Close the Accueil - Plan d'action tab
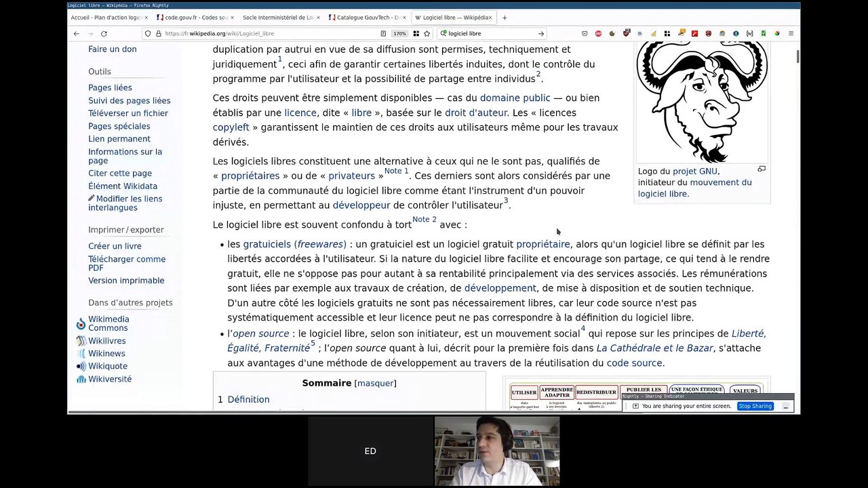The image size is (868, 488). tap(146, 18)
